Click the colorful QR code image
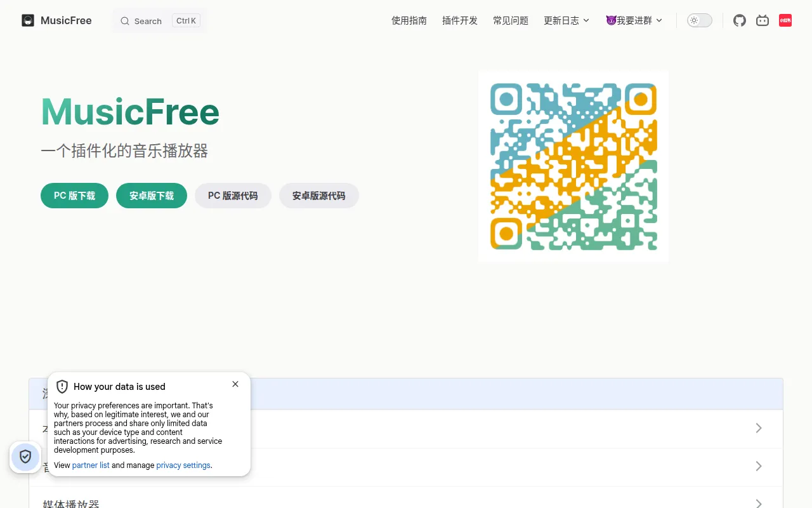Viewport: 812px width, 508px height. pos(573,166)
